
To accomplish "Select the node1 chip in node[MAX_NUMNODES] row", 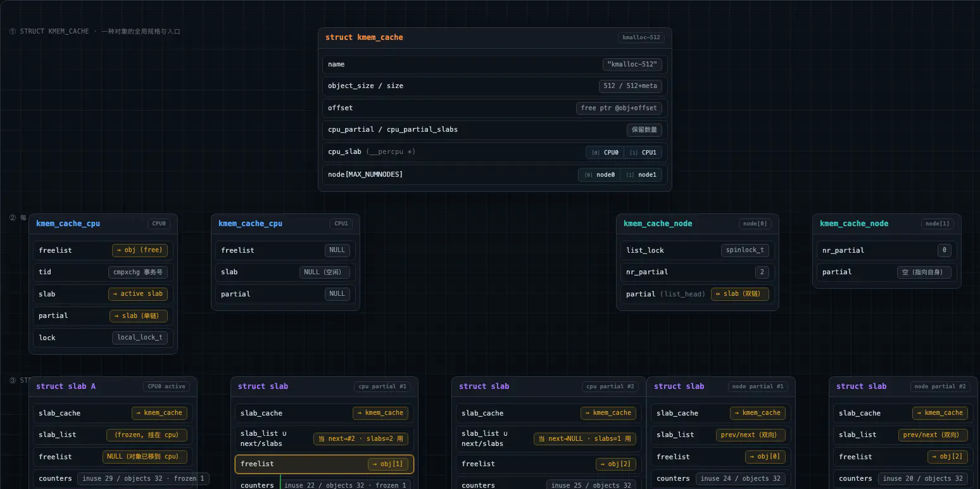I will [x=641, y=175].
